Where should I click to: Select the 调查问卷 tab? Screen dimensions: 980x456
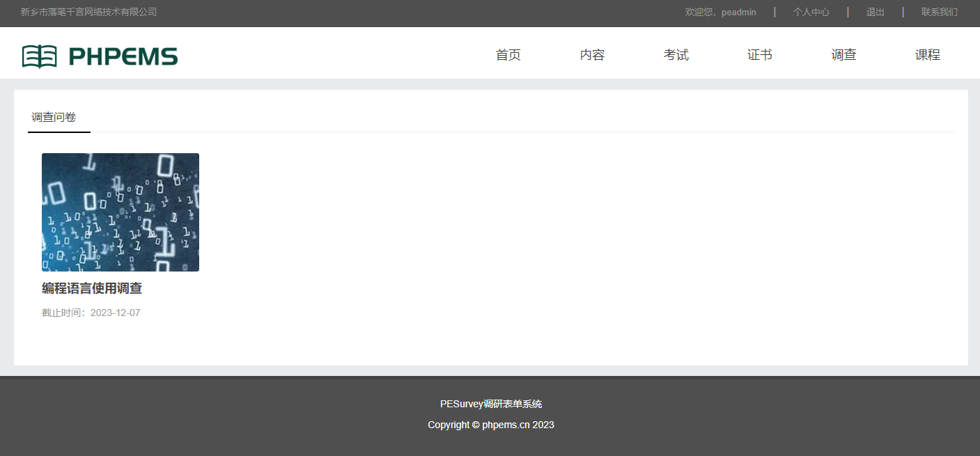click(x=54, y=117)
